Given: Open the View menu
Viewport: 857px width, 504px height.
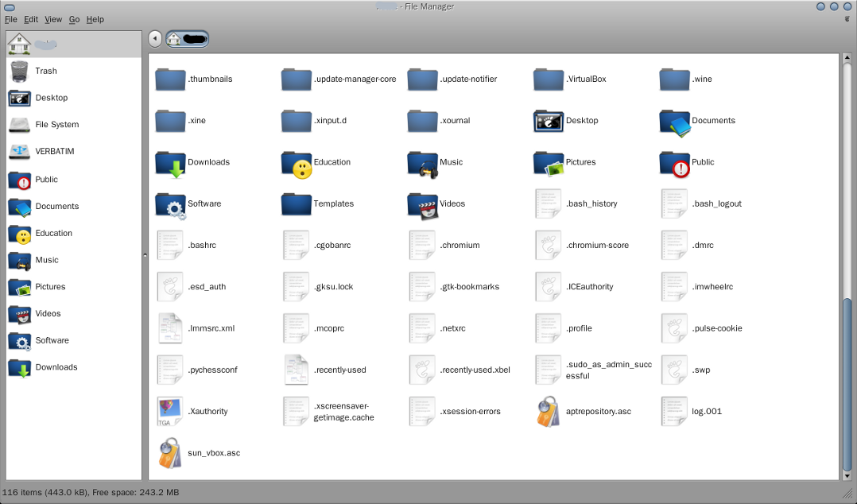Looking at the screenshot, I should (x=53, y=19).
